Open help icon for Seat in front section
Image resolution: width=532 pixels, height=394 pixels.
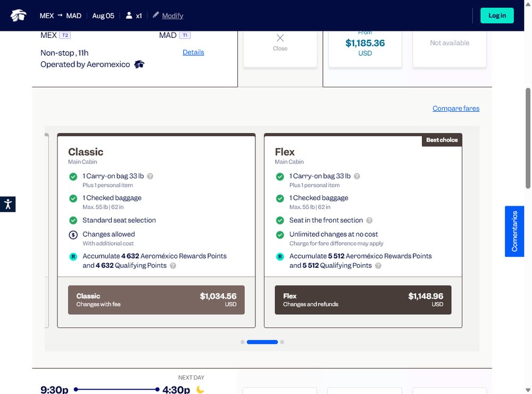[370, 220]
